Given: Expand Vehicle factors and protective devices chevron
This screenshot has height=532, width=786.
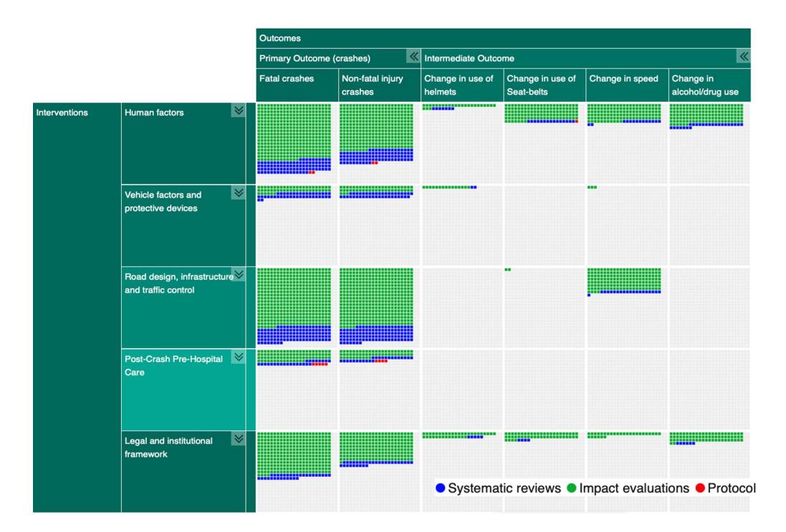Looking at the screenshot, I should [x=239, y=193].
